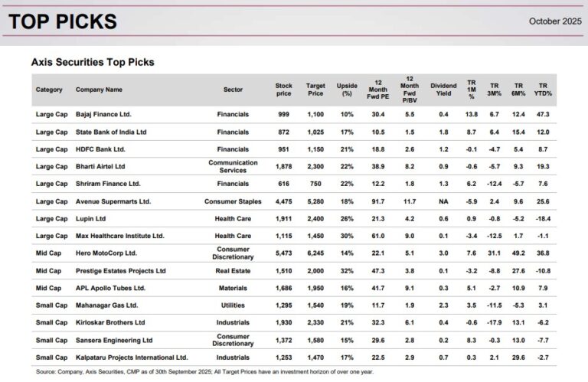Click the Upside (%) column header

347,90
